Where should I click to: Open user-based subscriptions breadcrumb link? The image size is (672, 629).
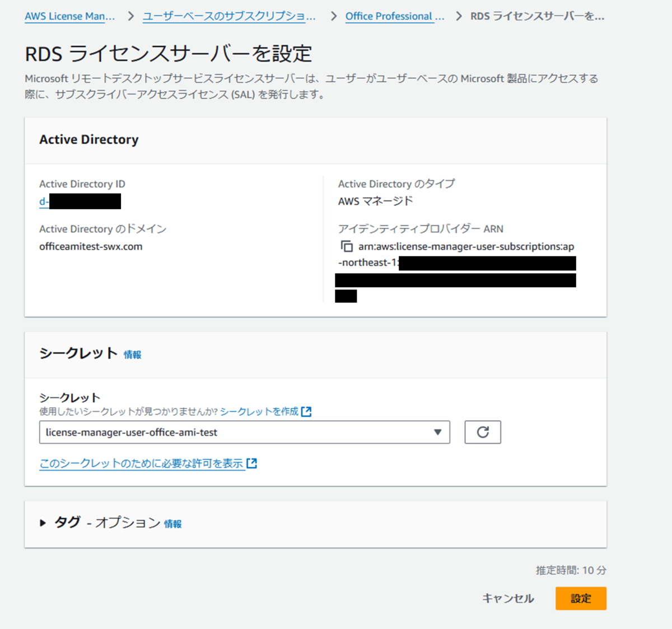point(229,16)
